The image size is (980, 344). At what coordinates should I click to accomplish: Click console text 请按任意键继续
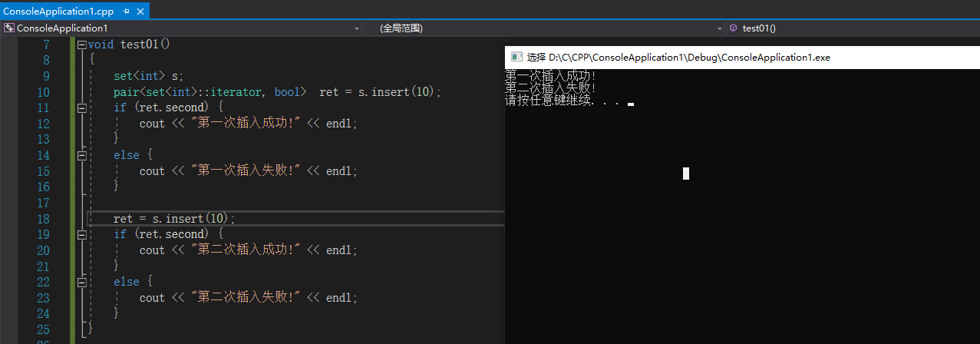click(549, 101)
